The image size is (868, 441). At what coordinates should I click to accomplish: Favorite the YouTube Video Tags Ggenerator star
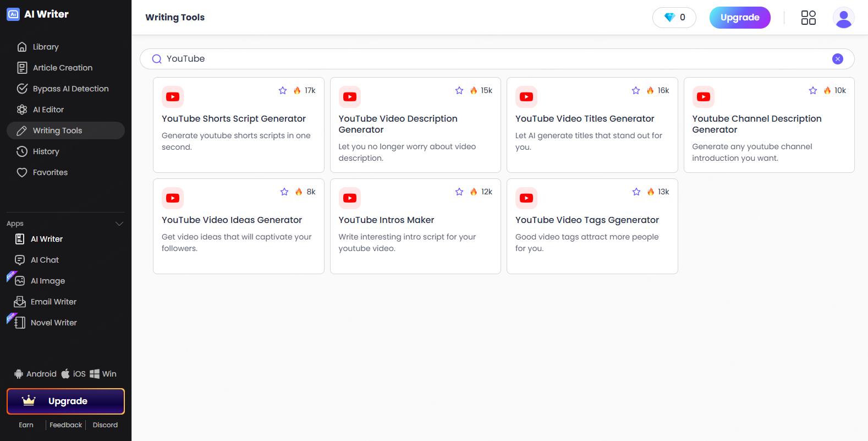tap(636, 192)
